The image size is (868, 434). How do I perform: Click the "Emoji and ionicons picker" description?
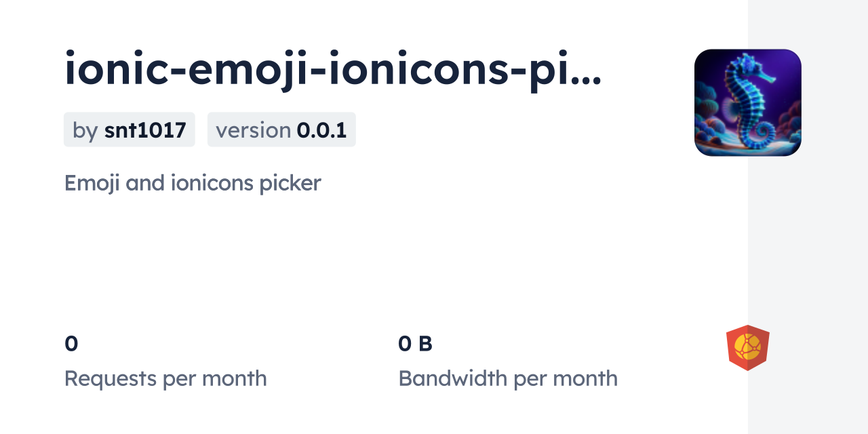click(193, 182)
